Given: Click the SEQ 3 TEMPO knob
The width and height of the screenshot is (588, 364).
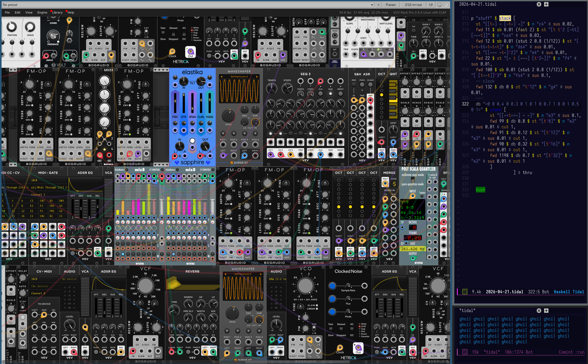Looking at the screenshot, I should tap(272, 88).
